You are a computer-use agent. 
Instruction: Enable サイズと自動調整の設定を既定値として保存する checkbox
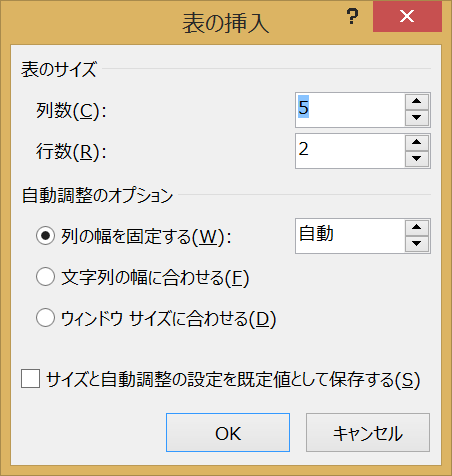pos(31,379)
